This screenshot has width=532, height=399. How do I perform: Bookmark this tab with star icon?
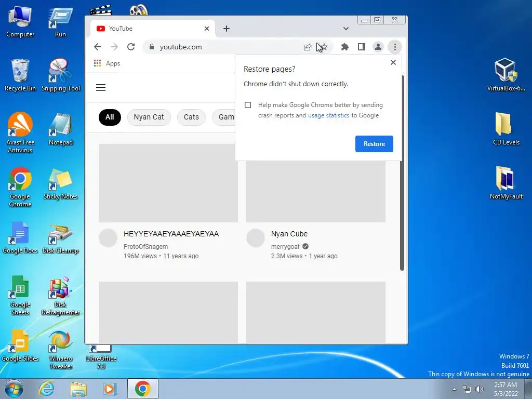point(324,47)
